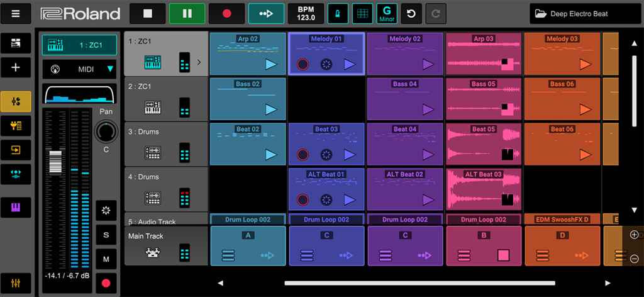Open the Deep Electro Beat project browser
644x297 pixels.
(586, 14)
